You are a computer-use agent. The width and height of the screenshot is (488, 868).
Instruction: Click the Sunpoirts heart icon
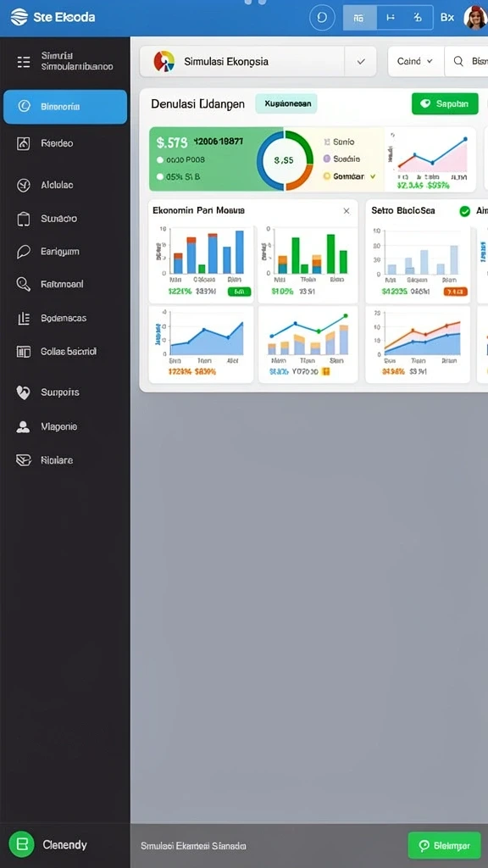(x=23, y=393)
